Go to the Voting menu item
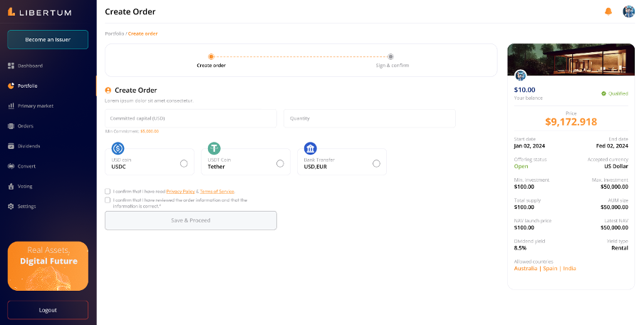644x325 pixels. point(25,186)
